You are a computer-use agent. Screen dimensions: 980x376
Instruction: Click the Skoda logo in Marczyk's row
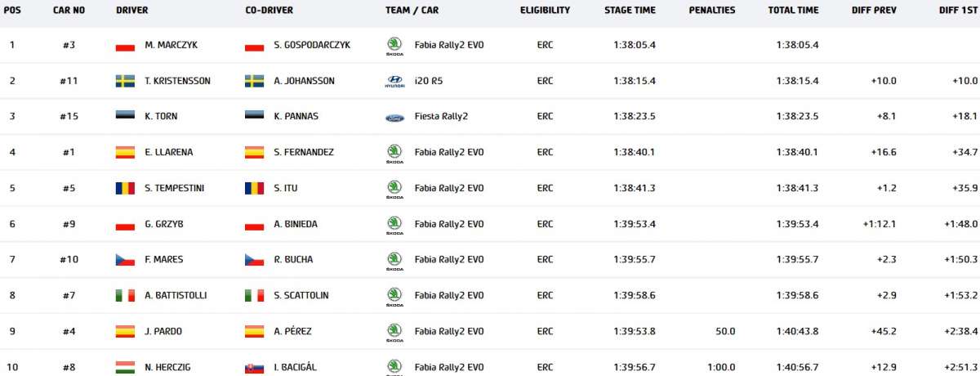coord(394,46)
